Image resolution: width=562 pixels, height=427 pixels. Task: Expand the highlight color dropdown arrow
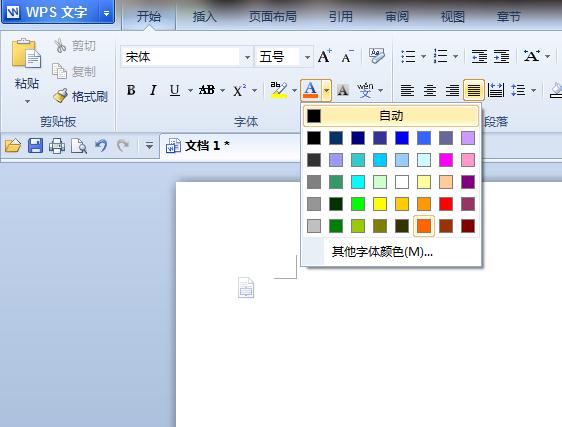click(x=294, y=90)
